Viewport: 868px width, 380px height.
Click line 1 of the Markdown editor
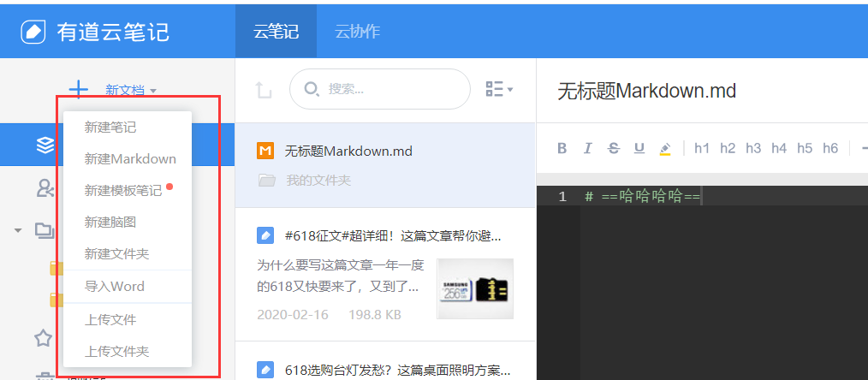pyautogui.click(x=724, y=196)
